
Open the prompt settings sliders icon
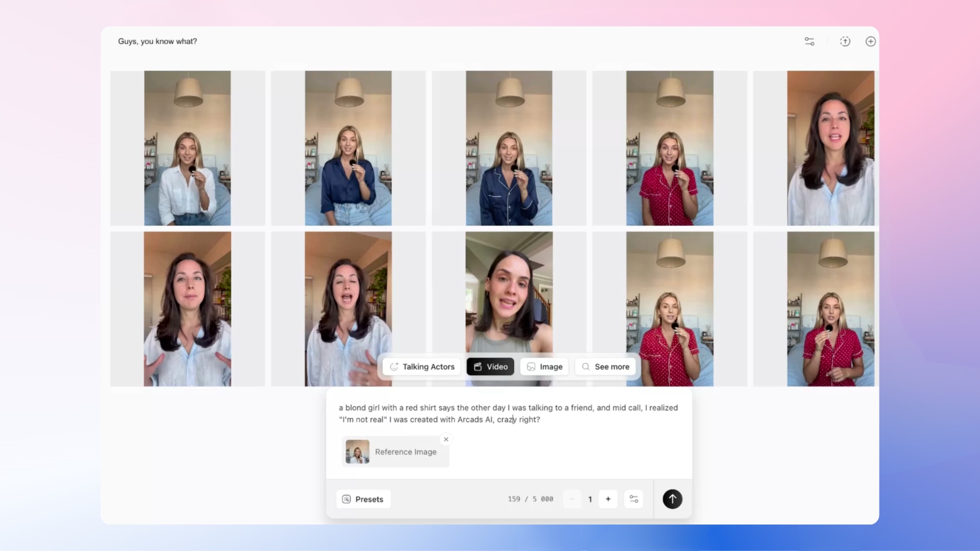click(634, 499)
